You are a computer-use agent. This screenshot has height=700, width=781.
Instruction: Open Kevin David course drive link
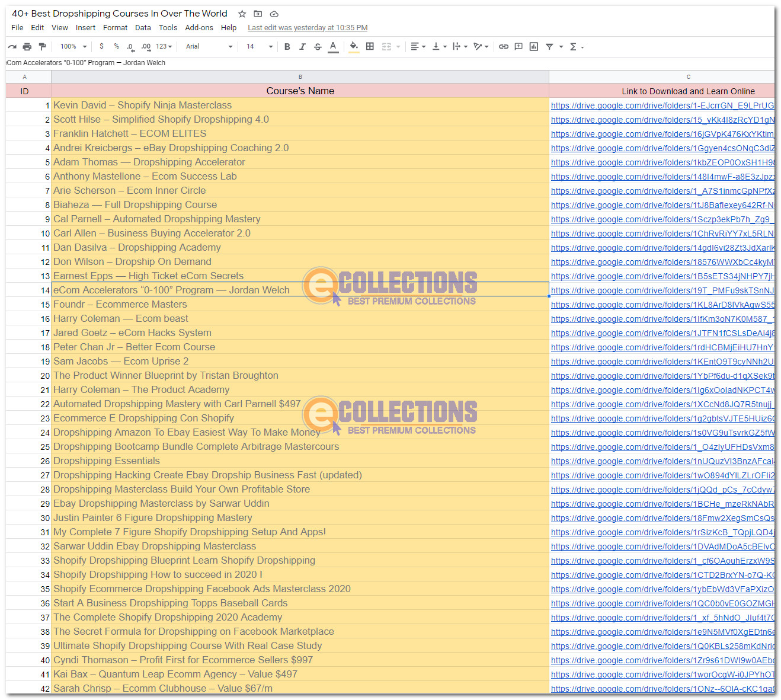tap(662, 106)
